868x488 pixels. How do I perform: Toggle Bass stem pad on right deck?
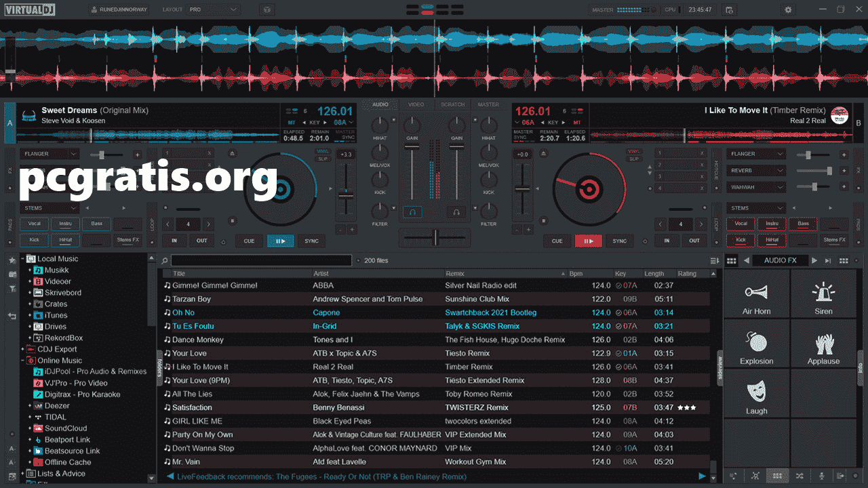[804, 224]
